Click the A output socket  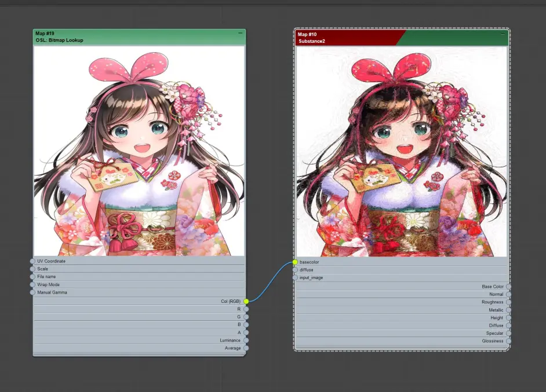click(x=246, y=332)
